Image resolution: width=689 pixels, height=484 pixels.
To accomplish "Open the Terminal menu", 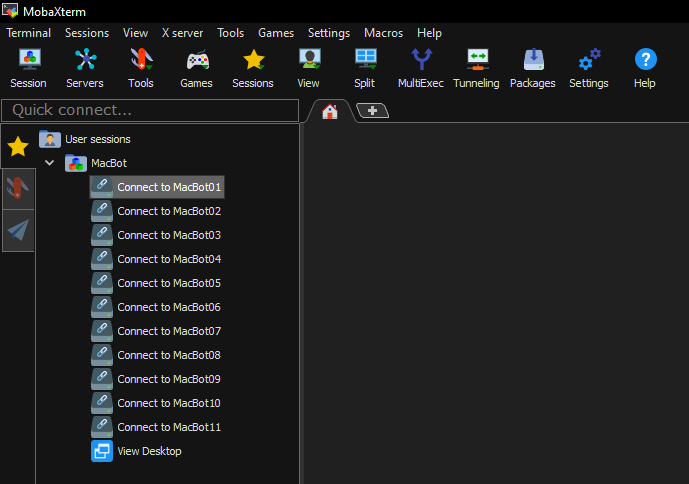I will click(x=28, y=33).
